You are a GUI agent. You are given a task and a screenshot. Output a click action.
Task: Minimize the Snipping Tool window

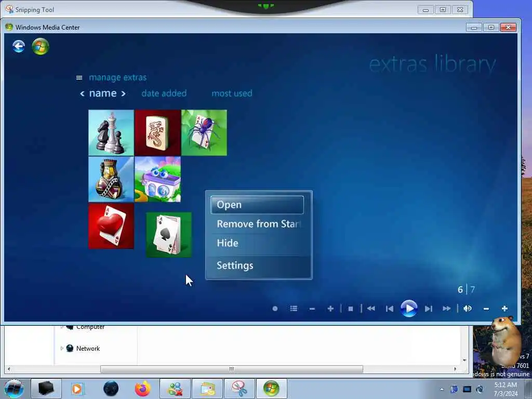pyautogui.click(x=425, y=10)
